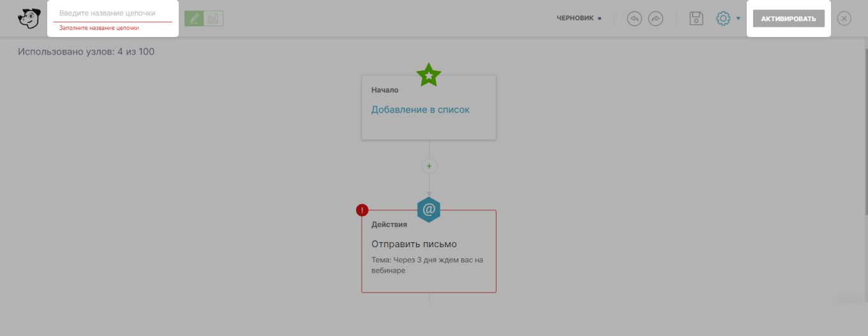Screen dimensions: 868x336
Task: Click the АКТИВИРОВАТЬ button
Action: tap(788, 19)
